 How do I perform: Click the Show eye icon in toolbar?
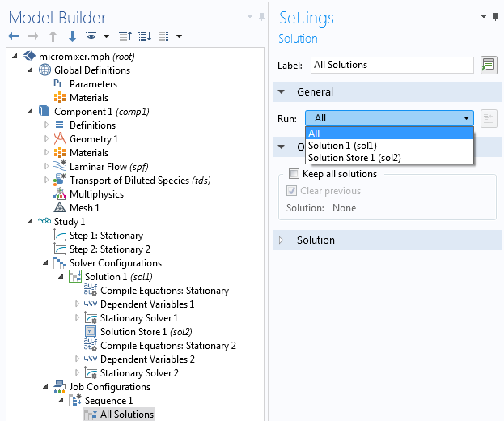point(91,36)
